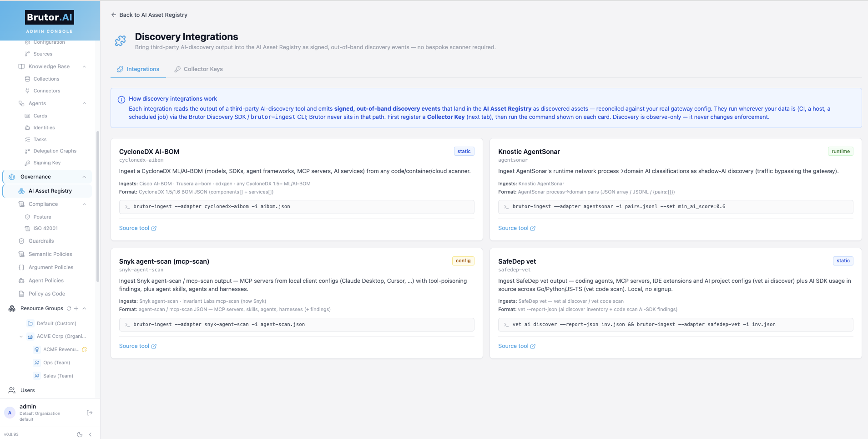Click the Ops (Team) people icon
The image size is (868, 439).
[37, 362]
